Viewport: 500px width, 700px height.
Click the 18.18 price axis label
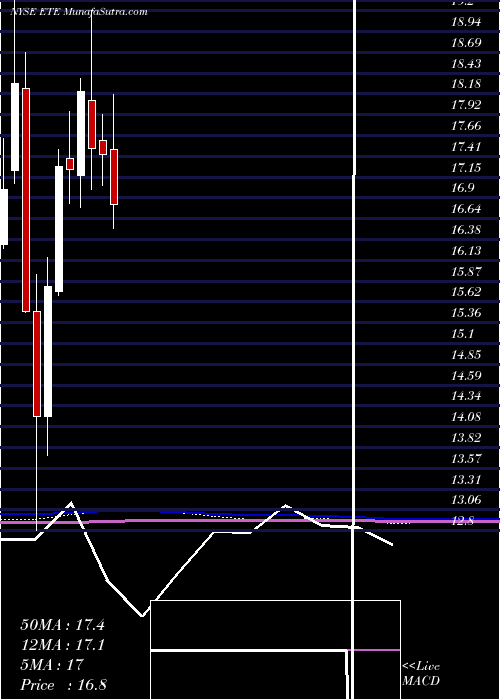[x=467, y=84]
